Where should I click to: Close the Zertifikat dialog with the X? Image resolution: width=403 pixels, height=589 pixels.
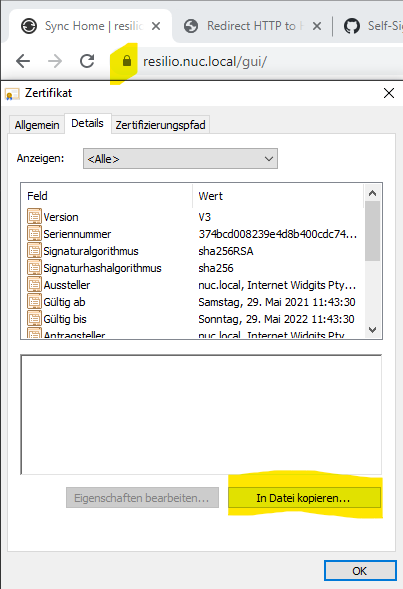[x=389, y=93]
